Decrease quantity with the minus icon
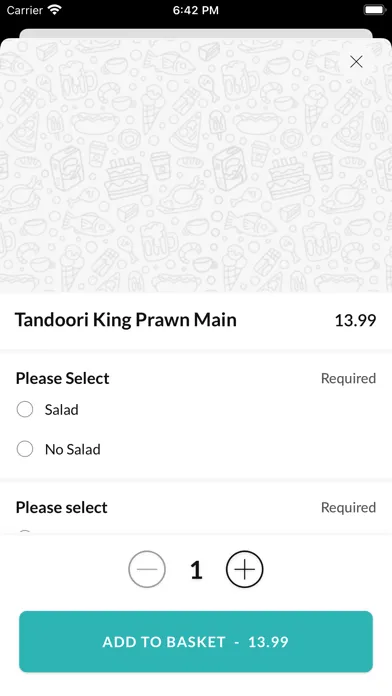The width and height of the screenshot is (392, 696). click(147, 569)
